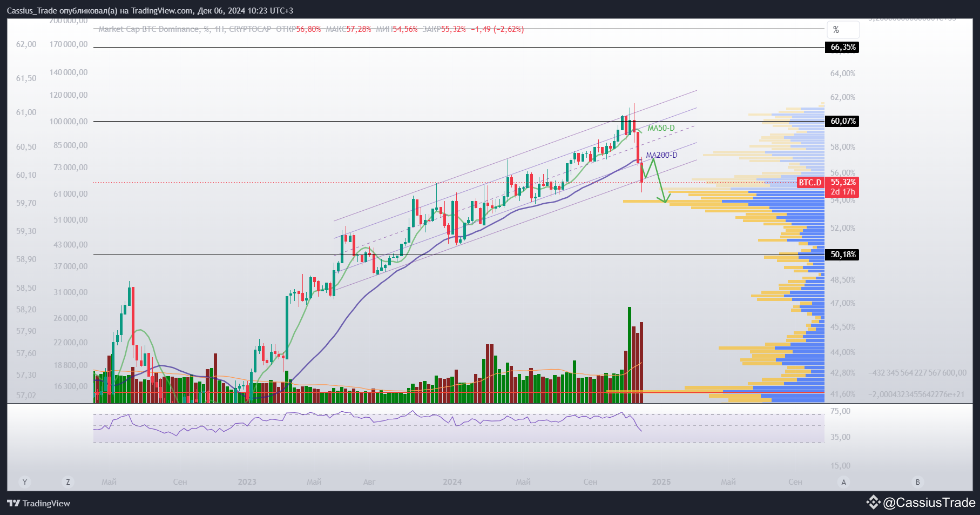Click the 2d 17h candle countdown
The height and width of the screenshot is (515, 980).
coord(843,192)
